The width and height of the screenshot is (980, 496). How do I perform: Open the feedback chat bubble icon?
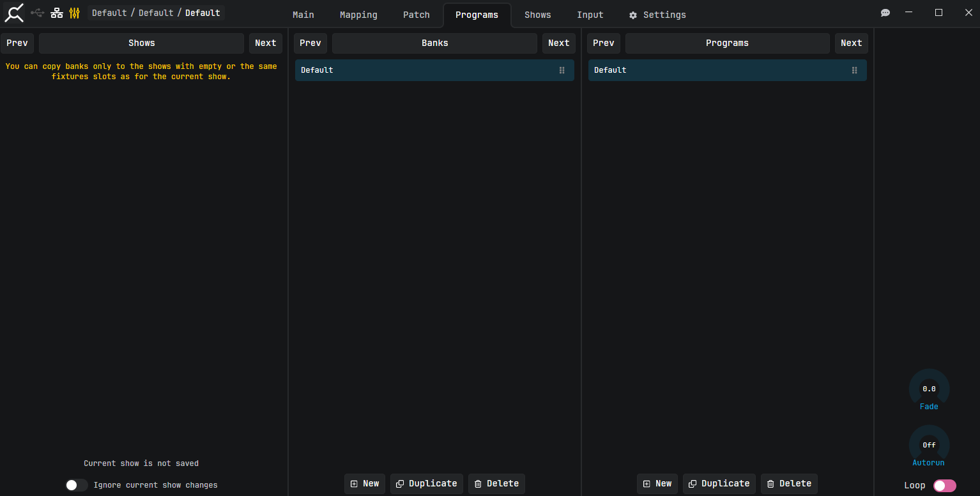pos(885,13)
